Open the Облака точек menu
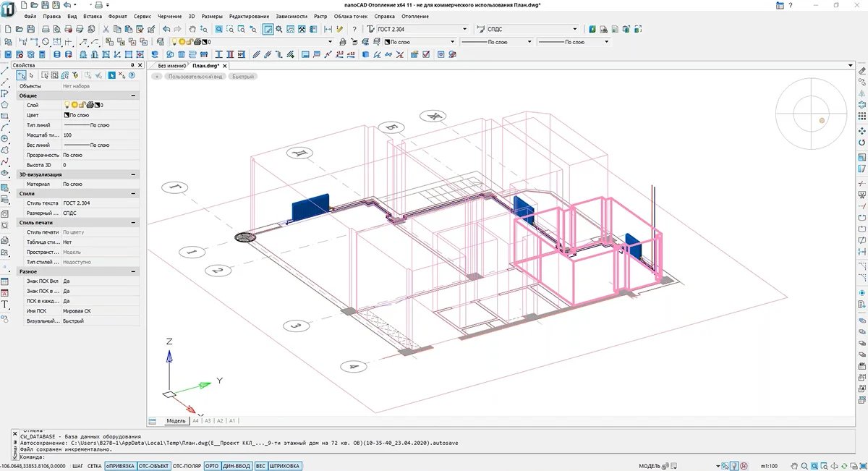The image size is (868, 471). tap(351, 16)
